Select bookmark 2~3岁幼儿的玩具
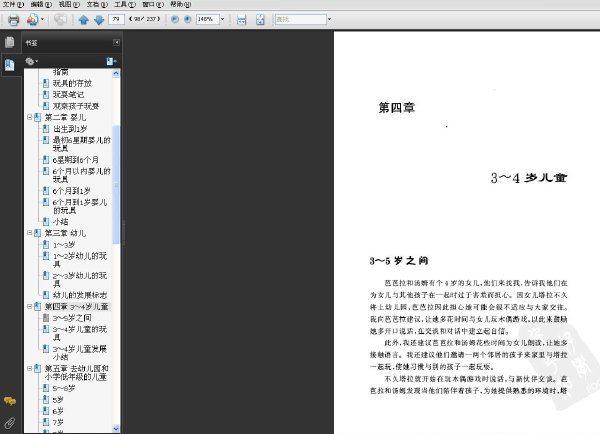This screenshot has width=600, height=434. pyautogui.click(x=80, y=279)
